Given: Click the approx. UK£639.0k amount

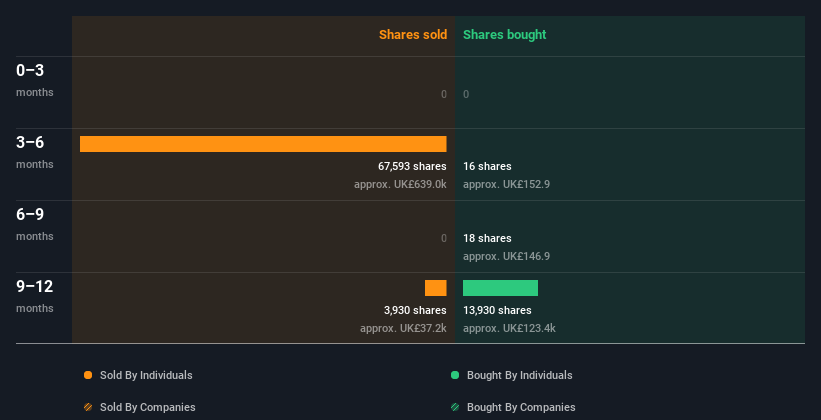Looking at the screenshot, I should (400, 184).
